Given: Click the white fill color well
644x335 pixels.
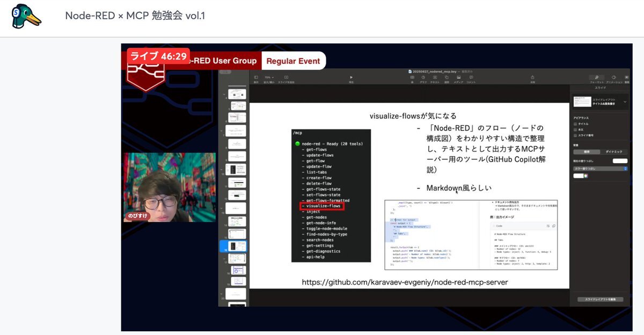Looking at the screenshot, I should tap(578, 176).
